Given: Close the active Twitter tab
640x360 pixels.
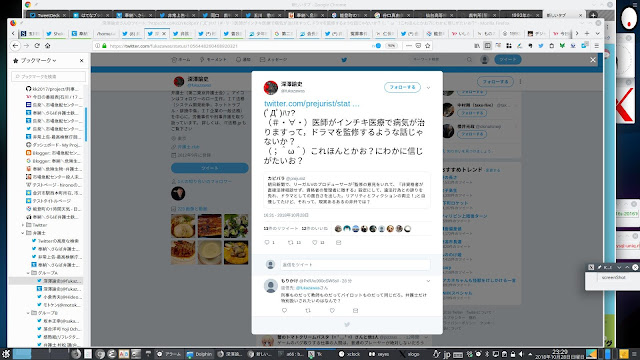Looking at the screenshot, I should click(x=164, y=33).
